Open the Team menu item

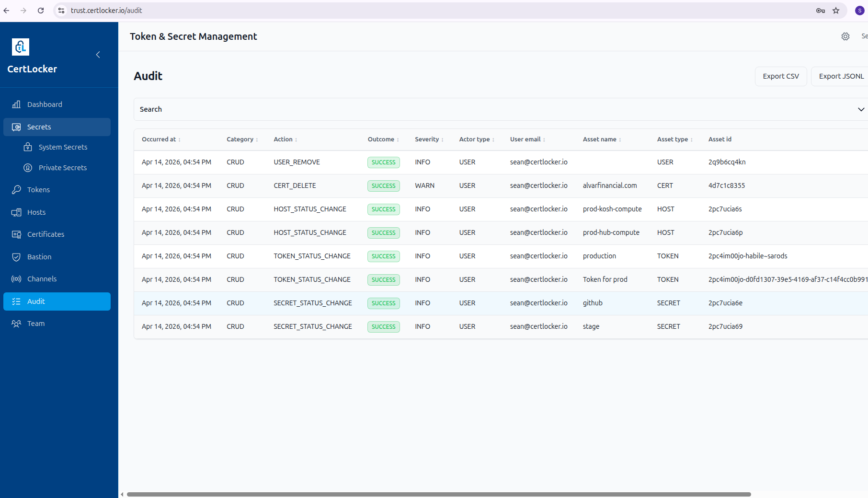57,324
